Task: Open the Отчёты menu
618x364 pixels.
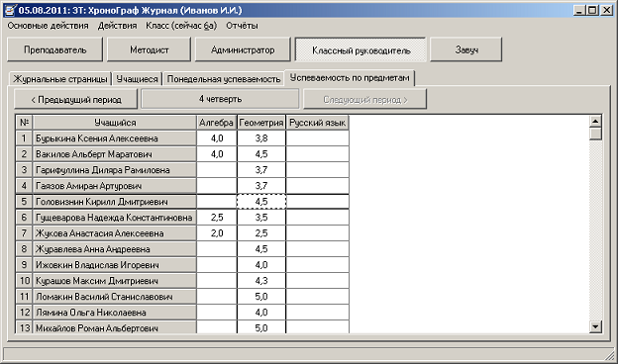Action: pyautogui.click(x=242, y=26)
